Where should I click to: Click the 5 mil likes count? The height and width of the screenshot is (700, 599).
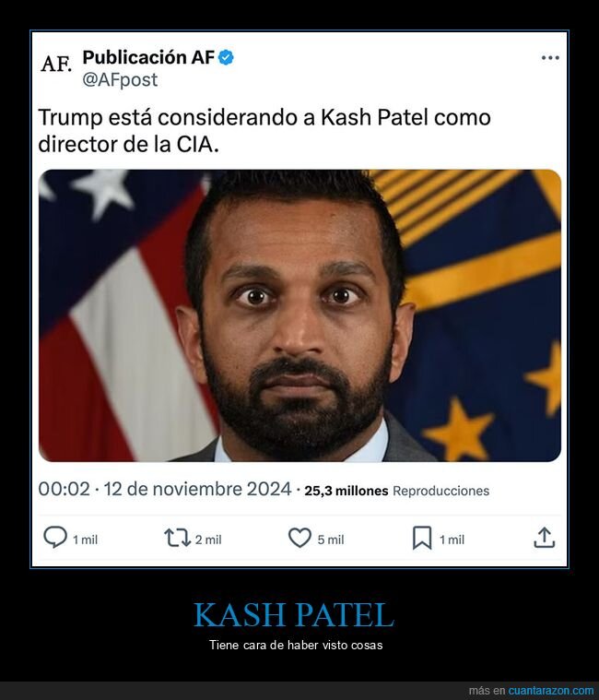coord(331,540)
